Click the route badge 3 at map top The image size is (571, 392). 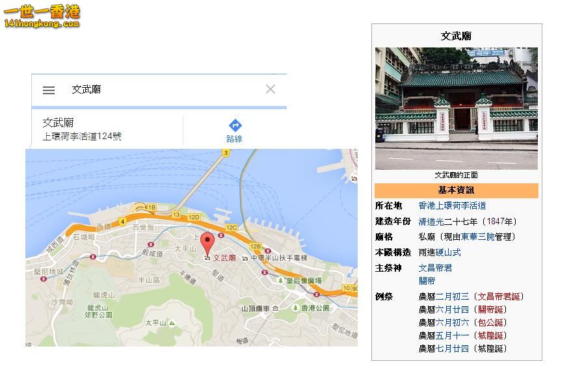[x=226, y=151]
